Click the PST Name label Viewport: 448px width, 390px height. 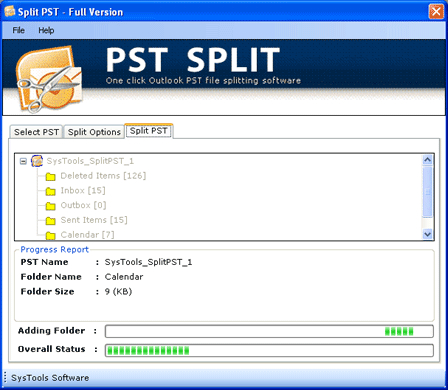(x=44, y=262)
